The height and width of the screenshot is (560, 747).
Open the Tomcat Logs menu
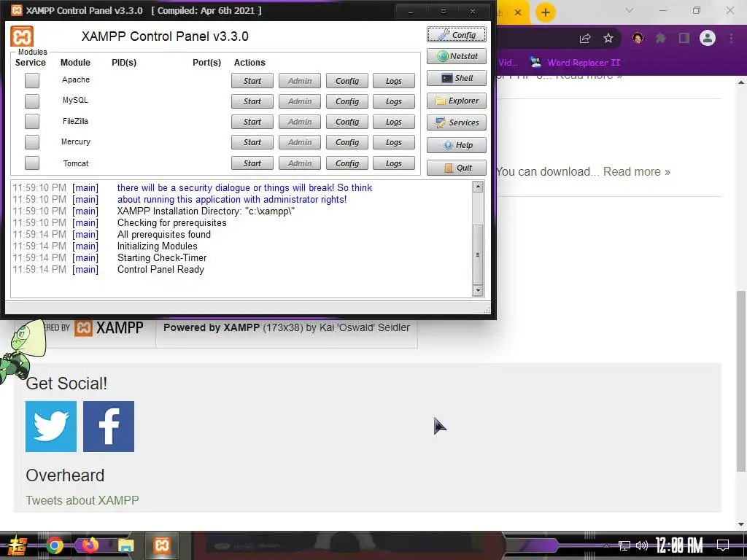[x=394, y=163]
